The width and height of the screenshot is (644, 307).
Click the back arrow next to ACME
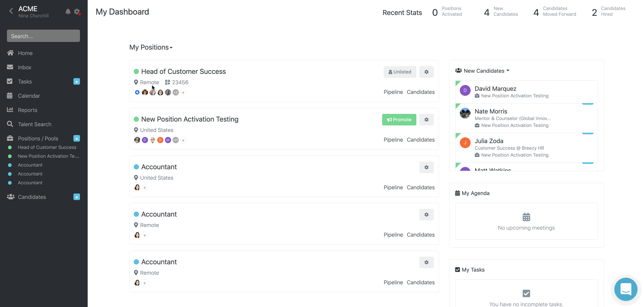[x=11, y=11]
